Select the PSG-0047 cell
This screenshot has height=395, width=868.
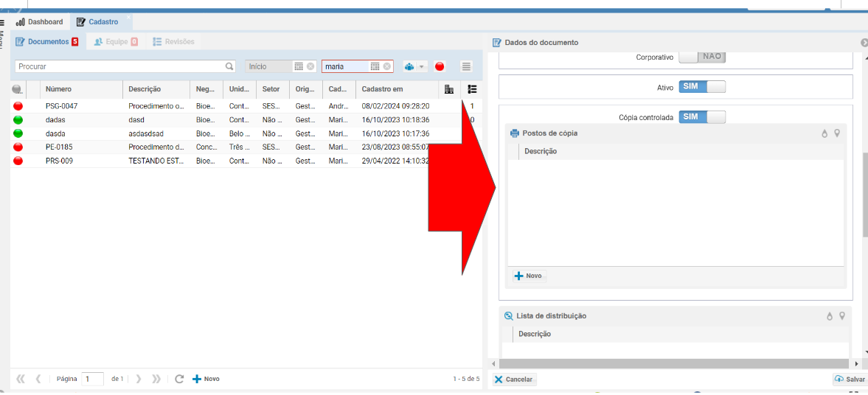click(x=81, y=106)
